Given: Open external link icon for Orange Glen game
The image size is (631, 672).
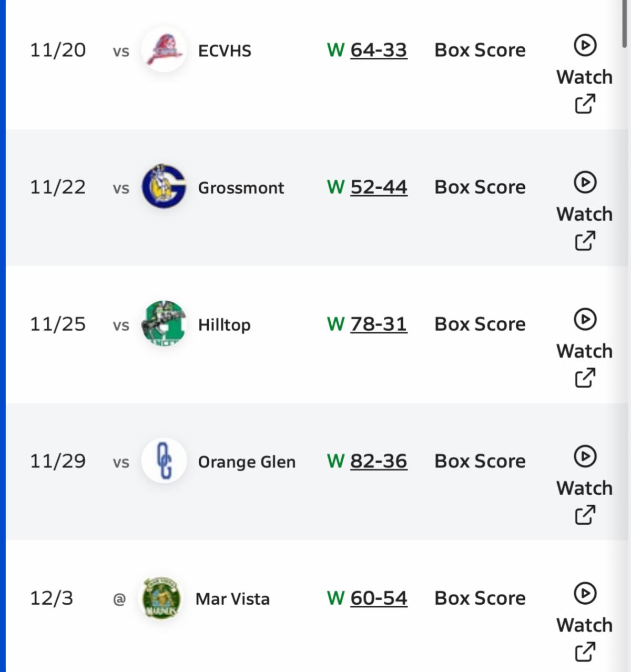Looking at the screenshot, I should click(585, 515).
